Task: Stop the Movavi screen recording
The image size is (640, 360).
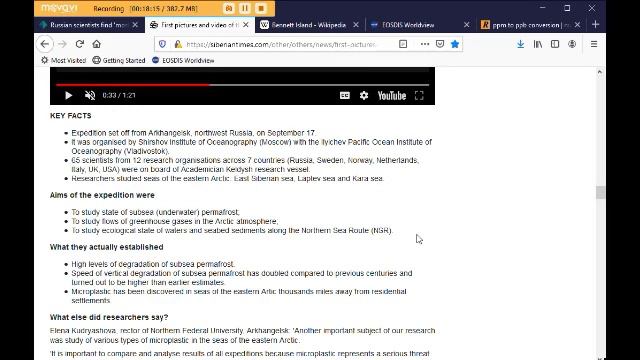Action: tap(261, 8)
